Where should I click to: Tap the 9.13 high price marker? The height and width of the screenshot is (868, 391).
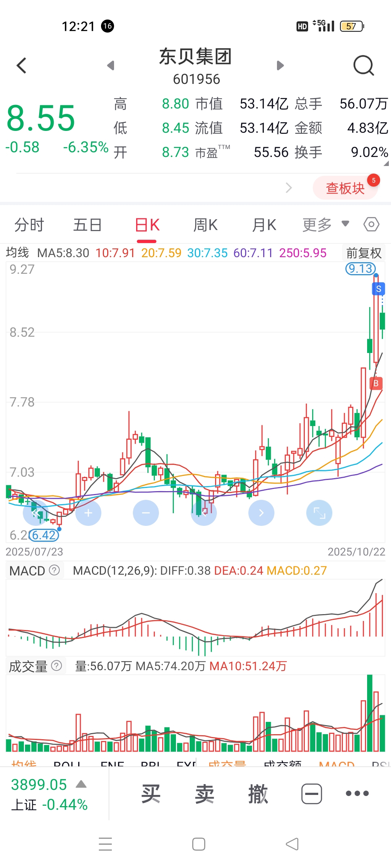tap(361, 269)
